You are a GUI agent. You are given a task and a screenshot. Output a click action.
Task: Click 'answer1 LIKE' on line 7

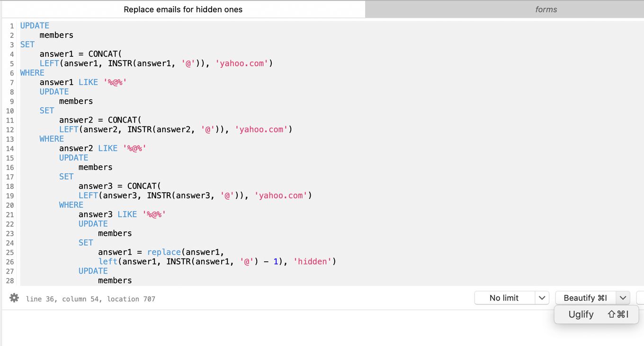click(69, 82)
